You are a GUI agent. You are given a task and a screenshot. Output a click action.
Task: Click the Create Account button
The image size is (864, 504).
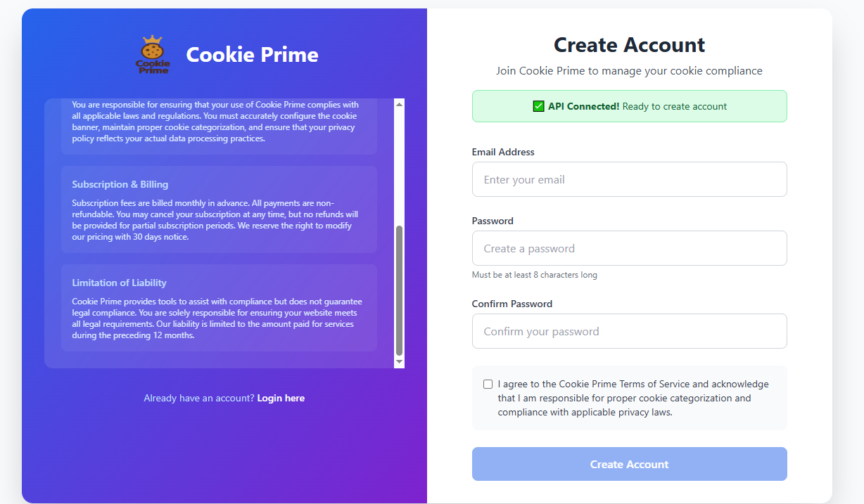tap(629, 464)
